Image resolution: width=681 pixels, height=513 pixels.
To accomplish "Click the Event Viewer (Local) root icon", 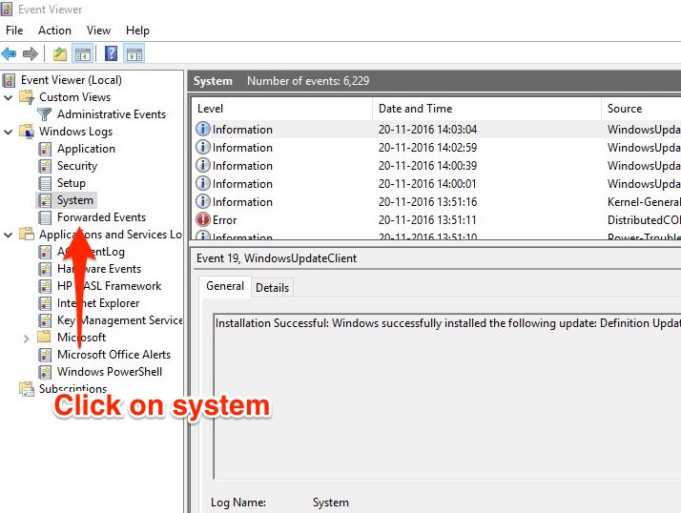I will pyautogui.click(x=9, y=80).
